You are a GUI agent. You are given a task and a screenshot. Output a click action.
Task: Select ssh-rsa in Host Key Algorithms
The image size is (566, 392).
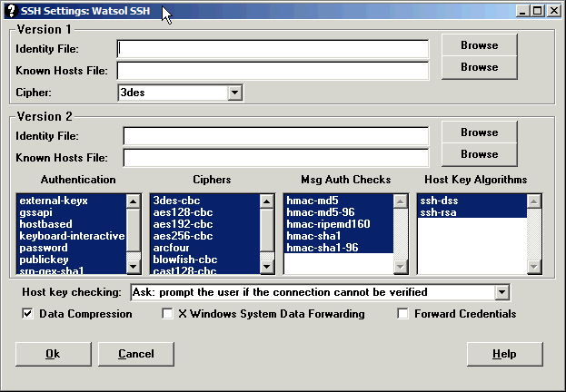coord(440,212)
